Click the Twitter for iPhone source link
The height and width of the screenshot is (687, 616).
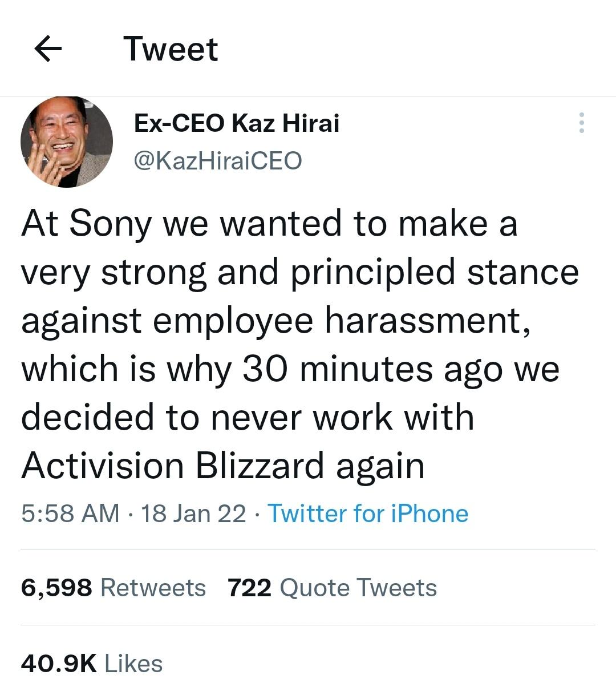click(367, 514)
